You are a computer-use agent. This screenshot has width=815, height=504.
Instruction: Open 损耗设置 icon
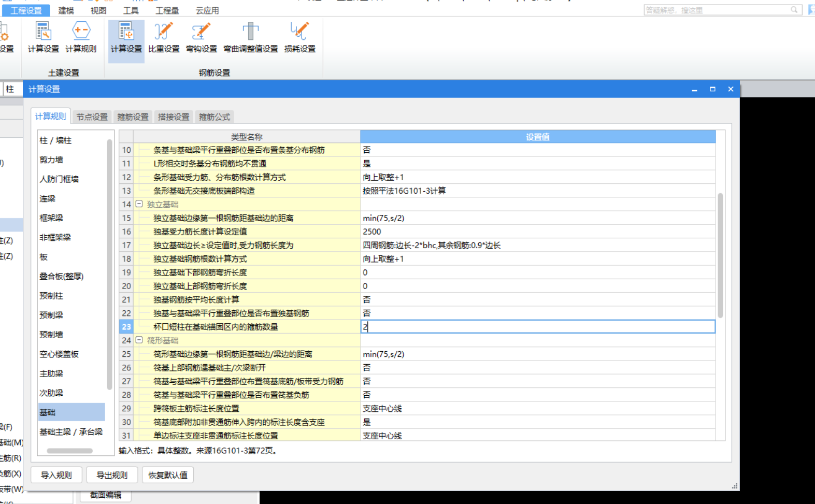click(x=299, y=38)
